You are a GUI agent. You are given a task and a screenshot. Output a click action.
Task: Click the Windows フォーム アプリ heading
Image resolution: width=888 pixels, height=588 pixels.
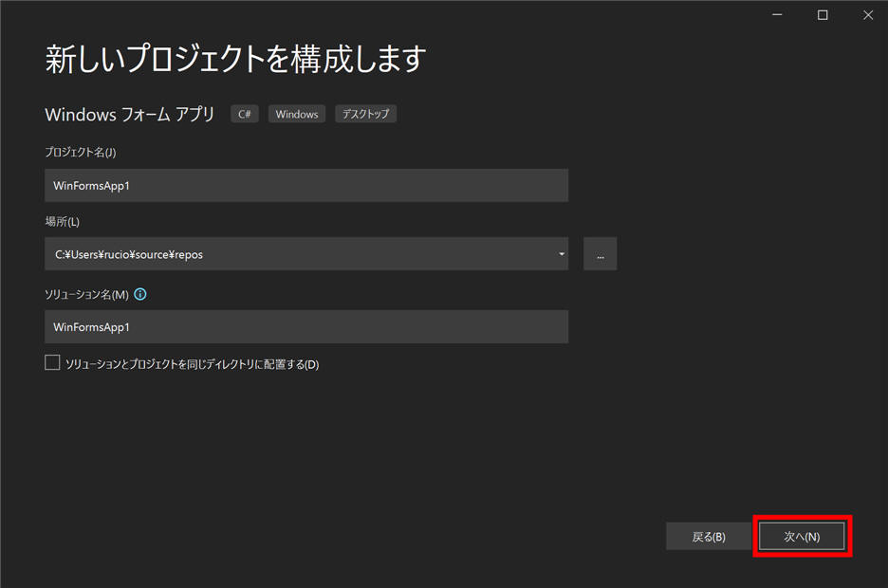pyautogui.click(x=130, y=115)
